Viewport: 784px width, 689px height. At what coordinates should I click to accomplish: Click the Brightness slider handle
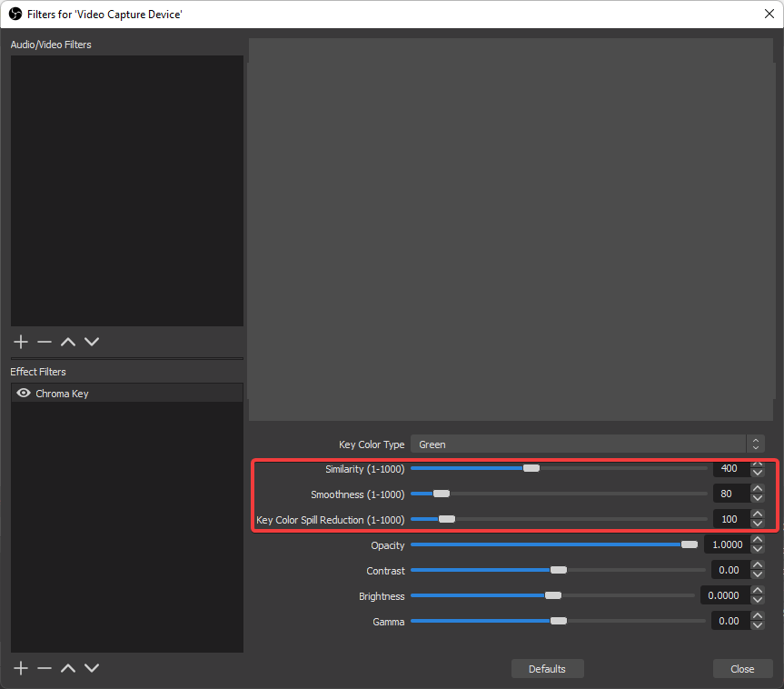pos(553,595)
